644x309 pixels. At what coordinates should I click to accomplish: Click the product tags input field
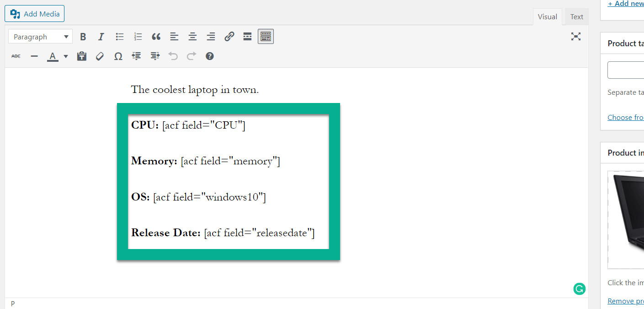(x=626, y=70)
